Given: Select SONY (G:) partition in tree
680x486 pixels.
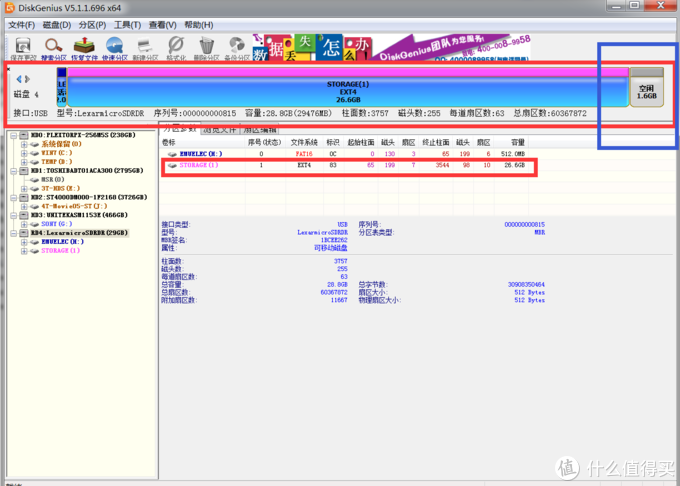Looking at the screenshot, I should 56,224.
